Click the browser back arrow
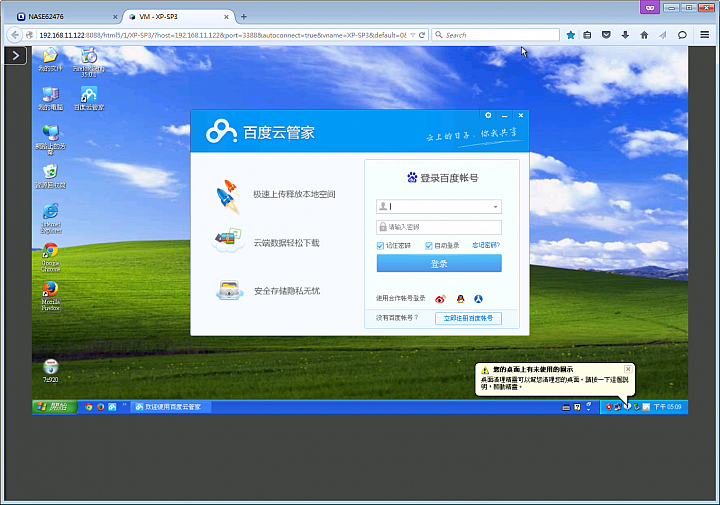 click(x=15, y=35)
